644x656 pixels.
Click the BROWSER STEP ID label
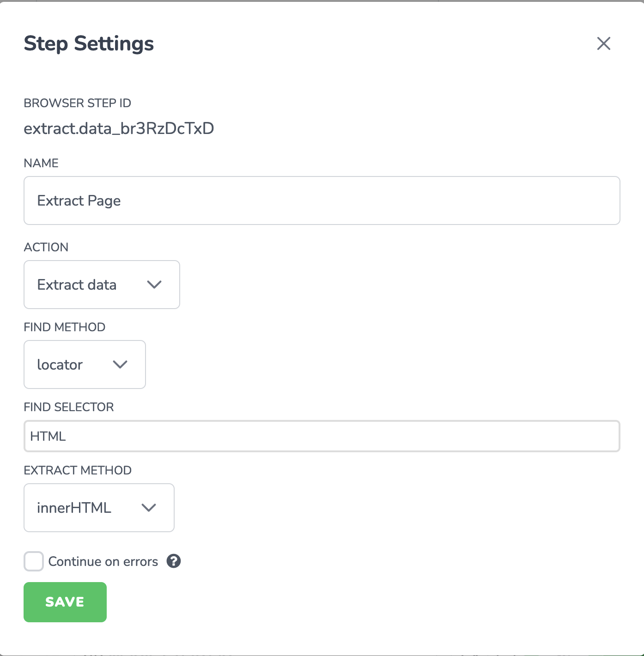tap(78, 103)
